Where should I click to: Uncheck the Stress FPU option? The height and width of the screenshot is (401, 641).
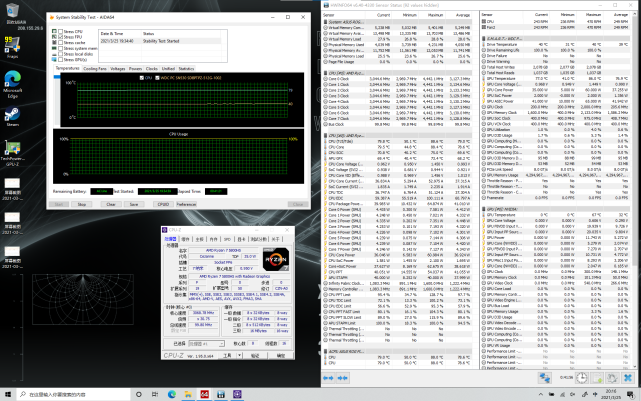(61, 38)
